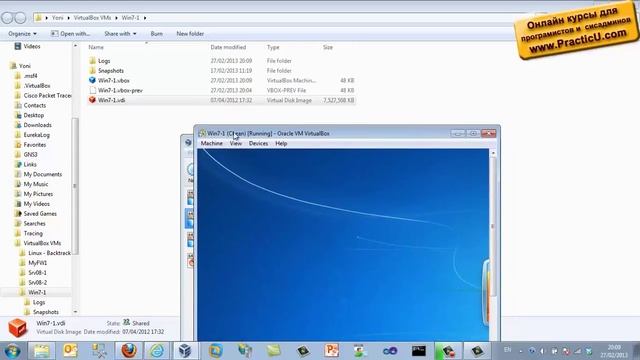Open My Music in navigation tree
The width and height of the screenshot is (640, 360).
click(x=36, y=184)
